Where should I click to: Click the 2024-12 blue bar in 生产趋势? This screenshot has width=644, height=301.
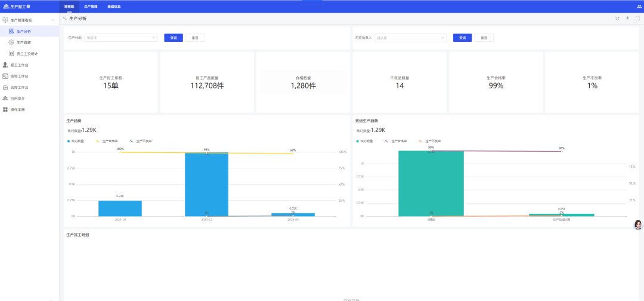[206, 184]
